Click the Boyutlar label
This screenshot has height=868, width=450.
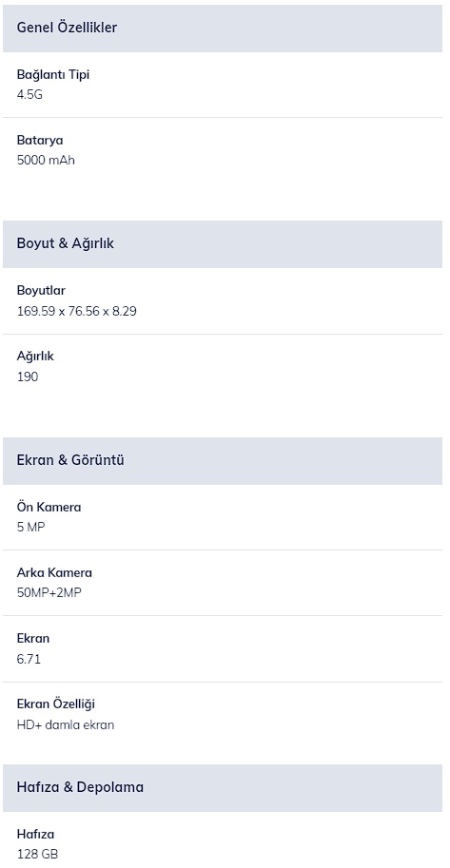click(x=41, y=291)
